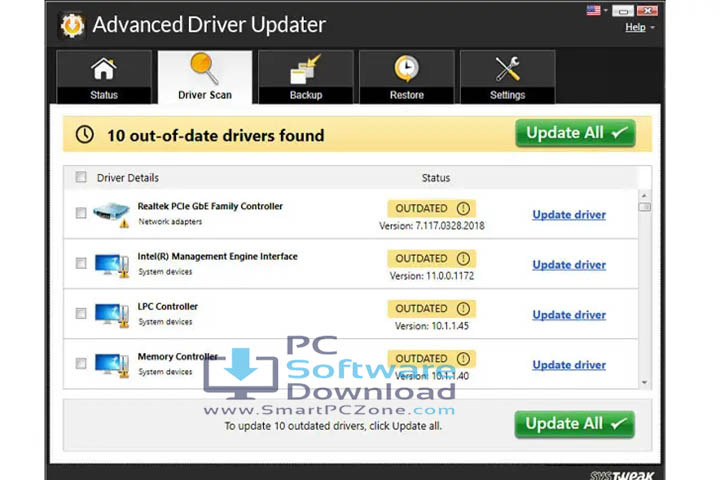The width and height of the screenshot is (720, 480).
Task: Click the Advanced Driver Updater logo icon
Action: [x=72, y=25]
